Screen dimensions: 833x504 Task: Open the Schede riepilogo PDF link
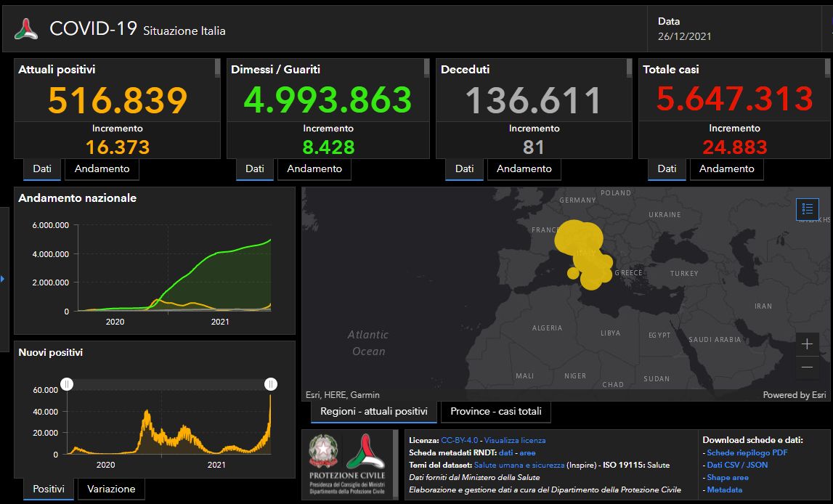(747, 452)
